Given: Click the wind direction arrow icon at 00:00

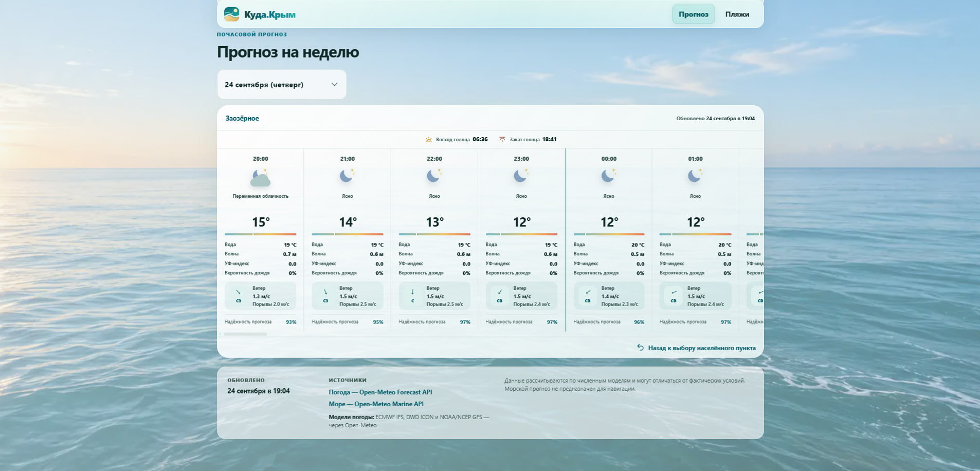Looking at the screenshot, I should click(x=588, y=292).
